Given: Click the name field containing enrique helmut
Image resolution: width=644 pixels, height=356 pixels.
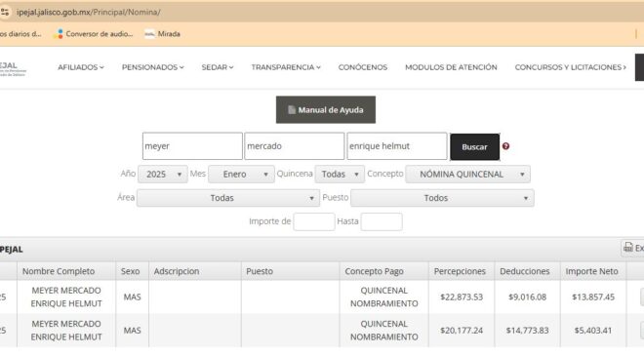Looking at the screenshot, I should pyautogui.click(x=397, y=145).
